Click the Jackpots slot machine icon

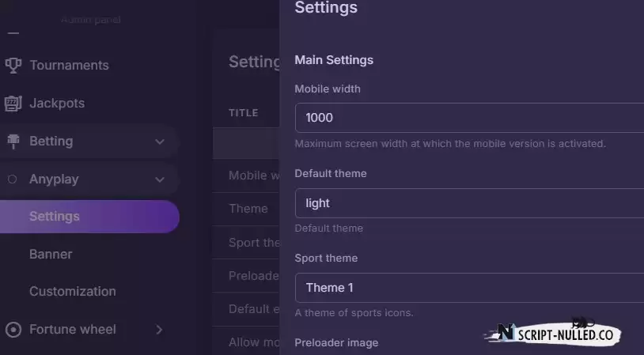(x=13, y=104)
